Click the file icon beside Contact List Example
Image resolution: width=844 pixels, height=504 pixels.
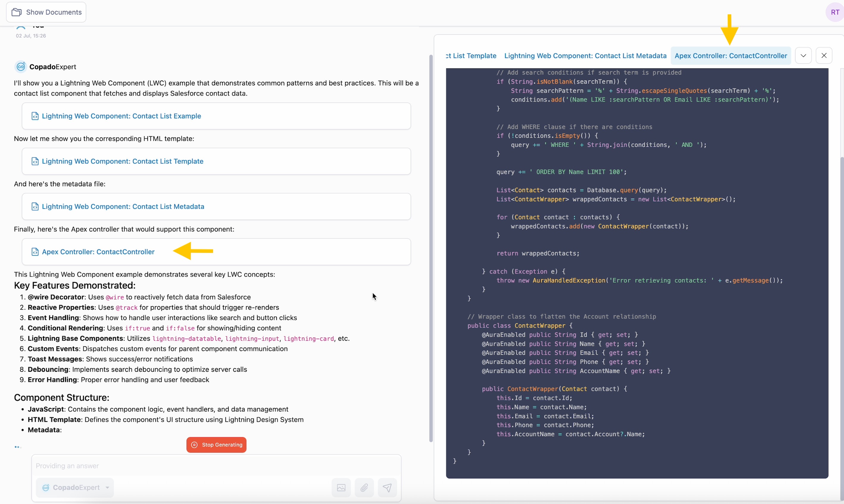35,116
